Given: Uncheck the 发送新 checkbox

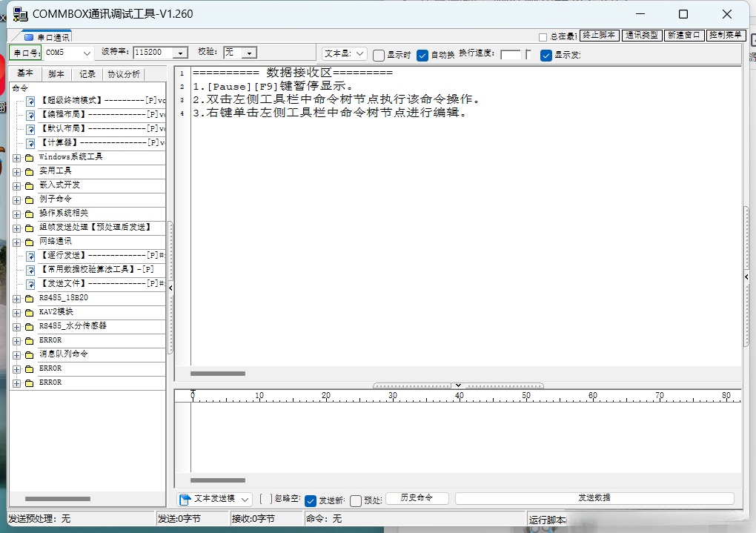Looking at the screenshot, I should 311,500.
